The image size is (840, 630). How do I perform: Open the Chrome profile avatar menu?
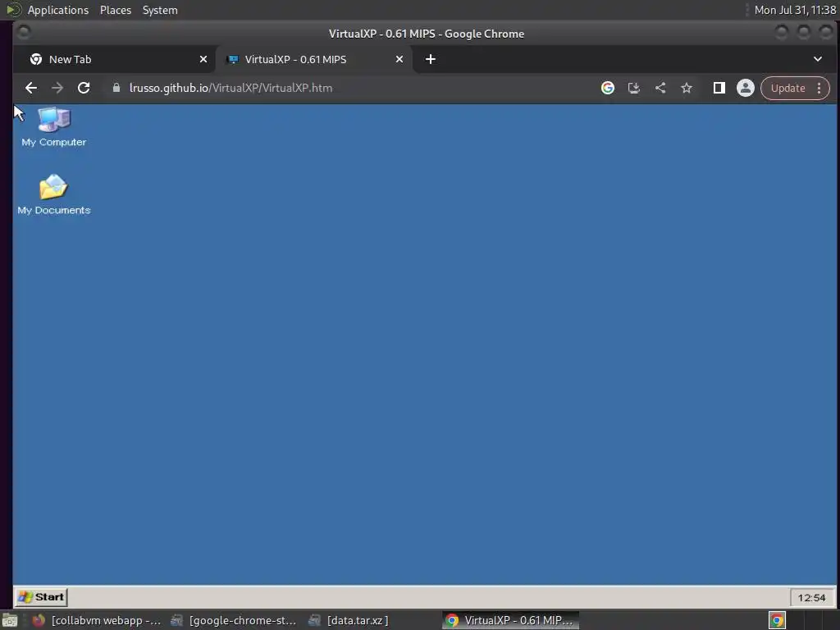745,88
